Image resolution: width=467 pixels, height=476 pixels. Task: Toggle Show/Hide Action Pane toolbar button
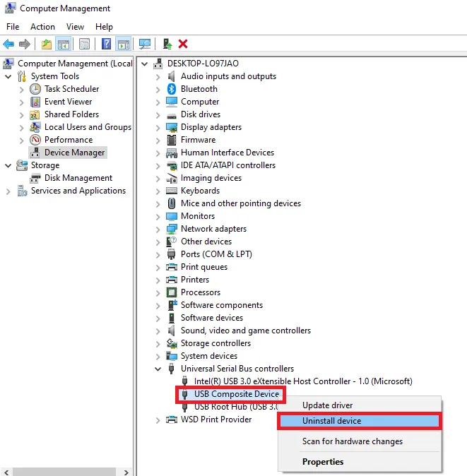click(124, 44)
